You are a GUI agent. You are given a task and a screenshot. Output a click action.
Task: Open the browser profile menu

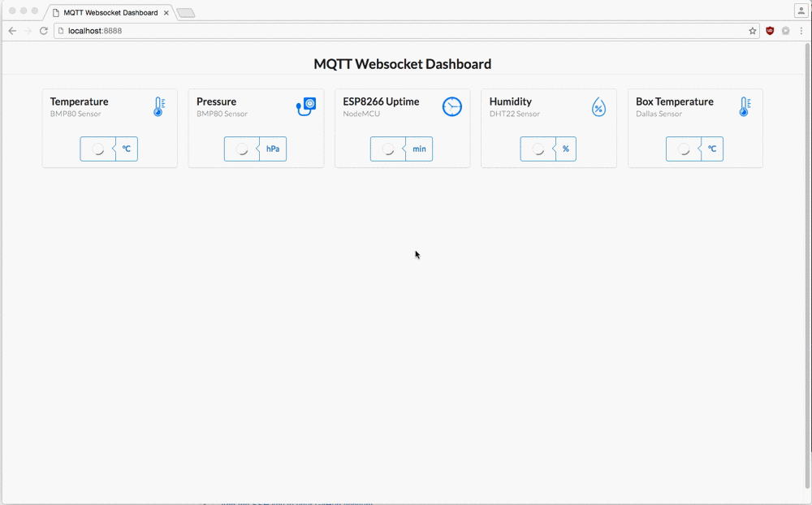tap(800, 10)
